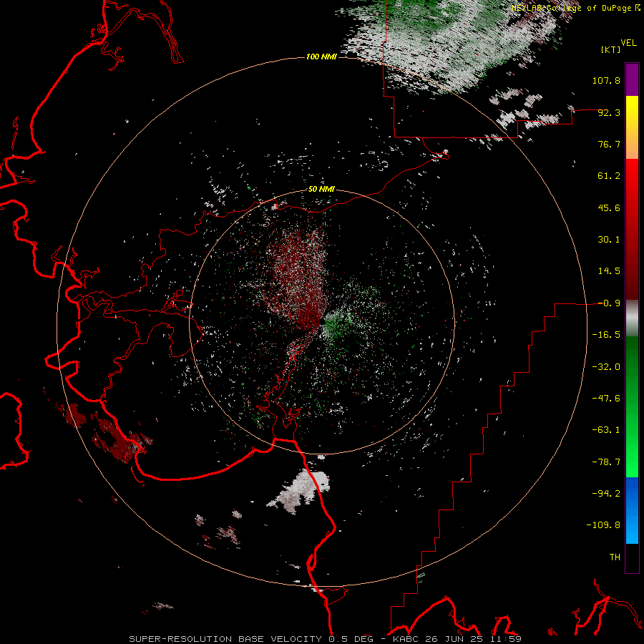Click the [KT] units label
The image size is (644, 644).
tap(611, 49)
